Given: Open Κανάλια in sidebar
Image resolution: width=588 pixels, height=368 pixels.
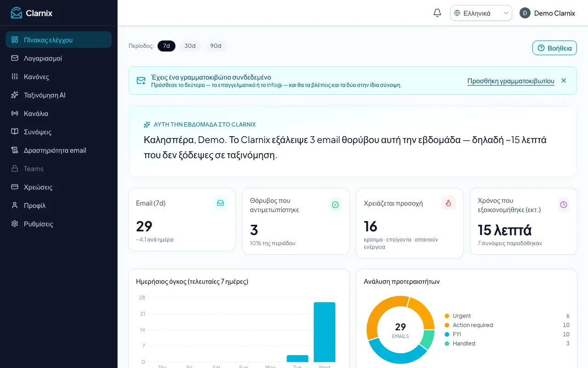Looking at the screenshot, I should click(x=58, y=113).
